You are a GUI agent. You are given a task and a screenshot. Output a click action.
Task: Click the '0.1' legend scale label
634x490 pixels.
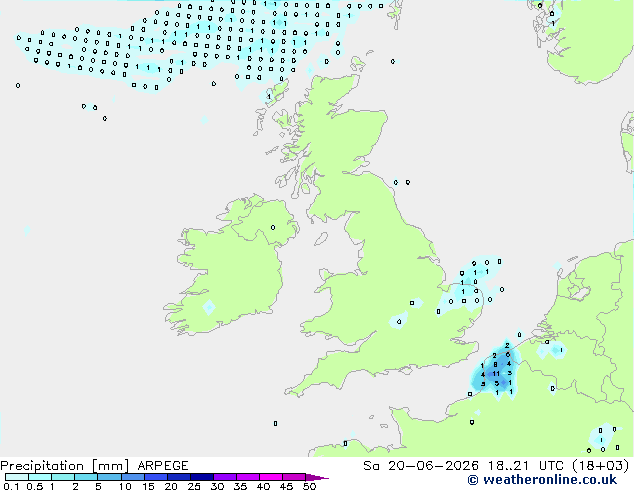click(x=11, y=486)
